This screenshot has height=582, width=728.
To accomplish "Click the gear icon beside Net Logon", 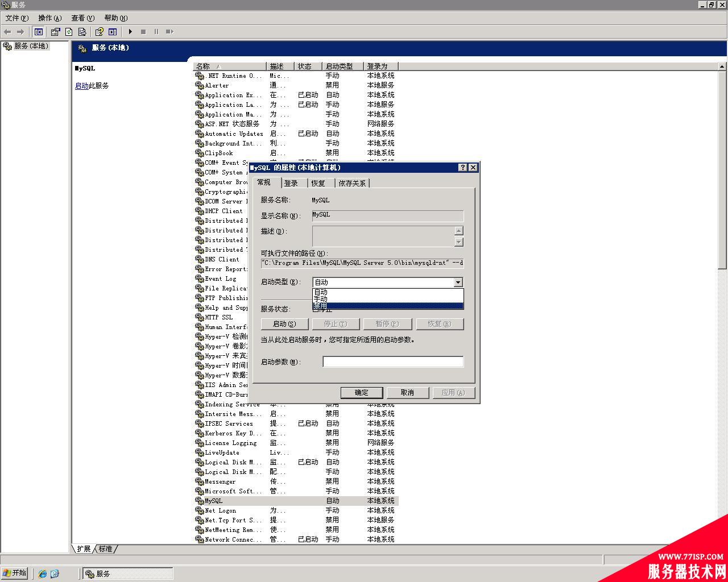I will pos(200,510).
